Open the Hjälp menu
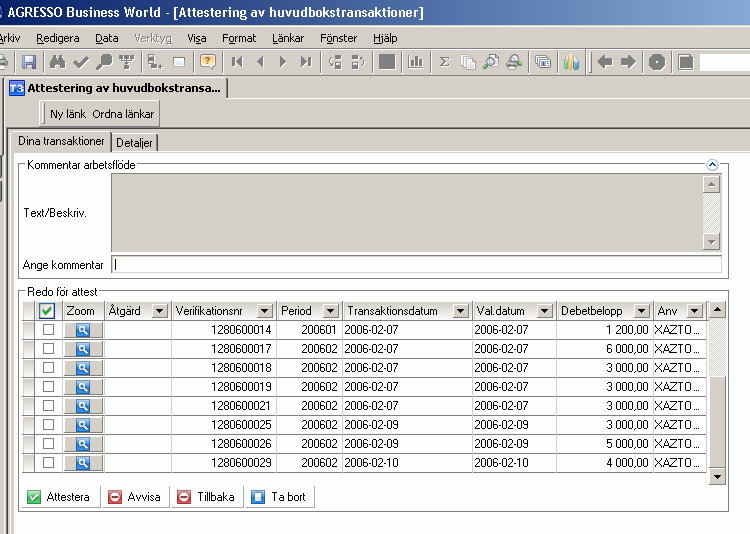This screenshot has height=534, width=750. click(385, 38)
